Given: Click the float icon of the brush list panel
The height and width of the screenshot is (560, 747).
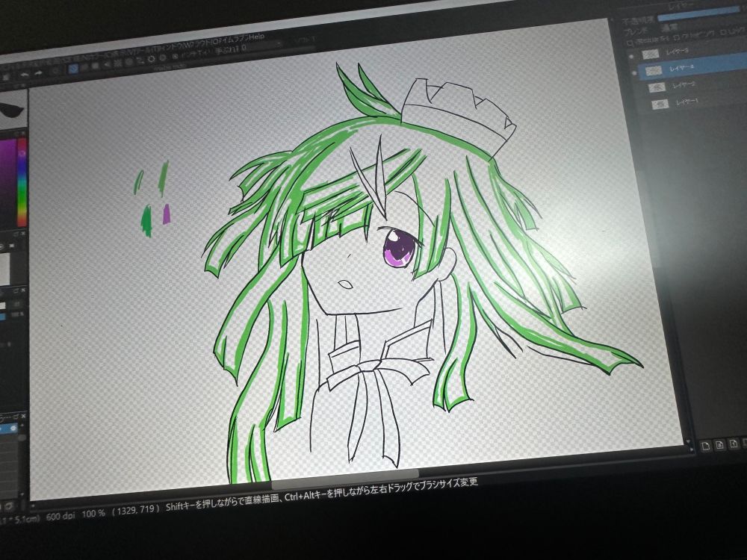Looking at the screenshot, I should pyautogui.click(x=15, y=417).
